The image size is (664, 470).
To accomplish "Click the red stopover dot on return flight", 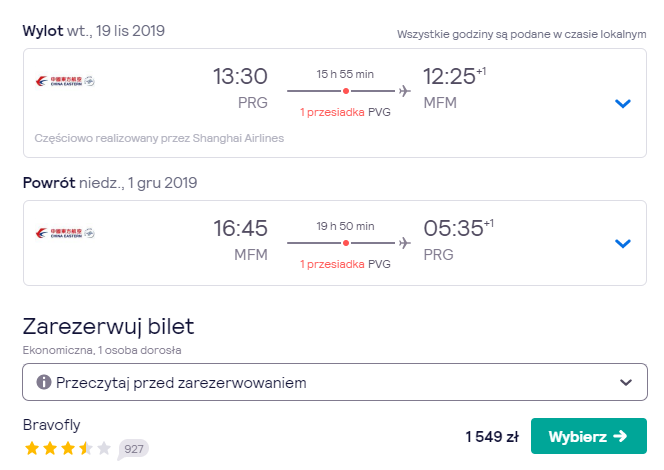I will click(x=346, y=243).
